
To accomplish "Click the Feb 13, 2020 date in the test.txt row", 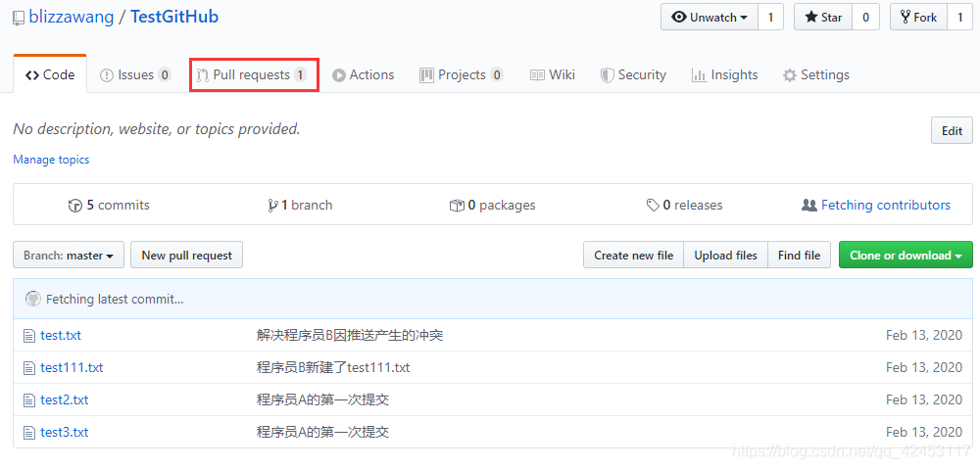I will tap(924, 336).
